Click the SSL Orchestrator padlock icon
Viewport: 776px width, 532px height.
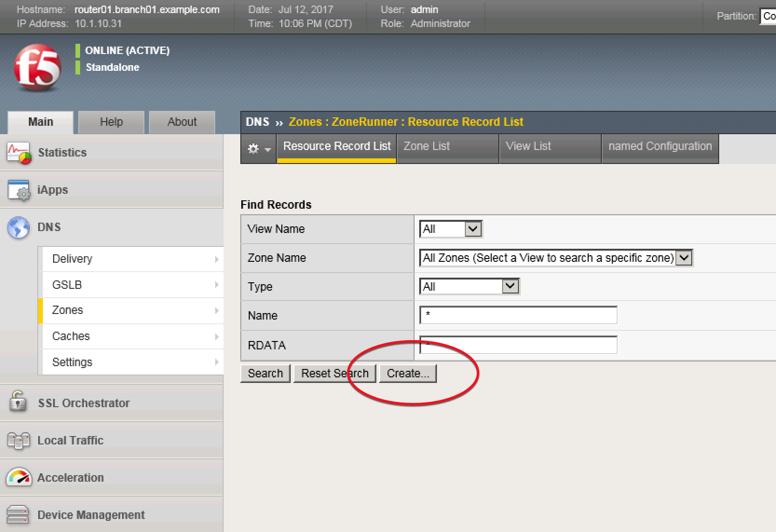click(18, 401)
